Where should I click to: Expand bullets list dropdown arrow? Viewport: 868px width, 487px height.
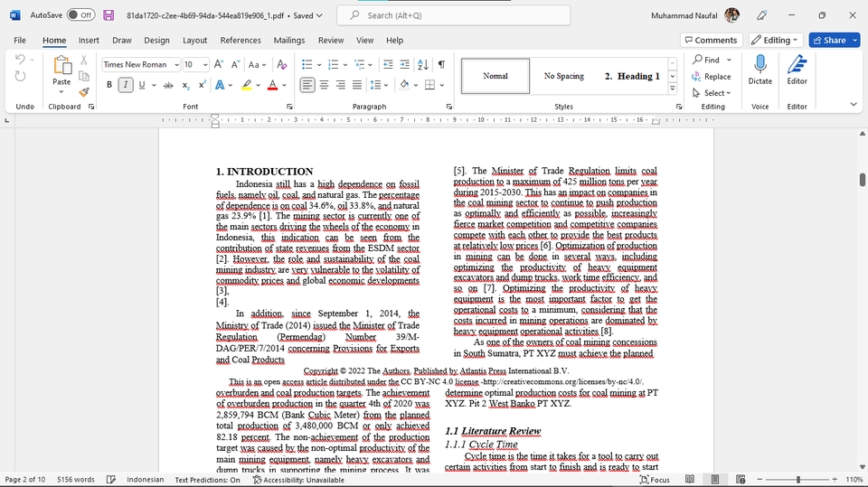[x=319, y=65]
